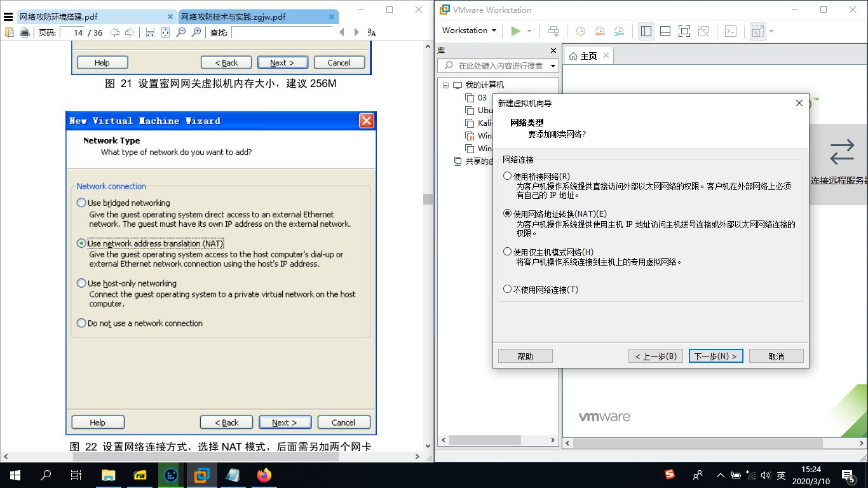Screen dimensions: 868x488
Task: Open Firefox from the taskbar
Action: click(x=264, y=475)
